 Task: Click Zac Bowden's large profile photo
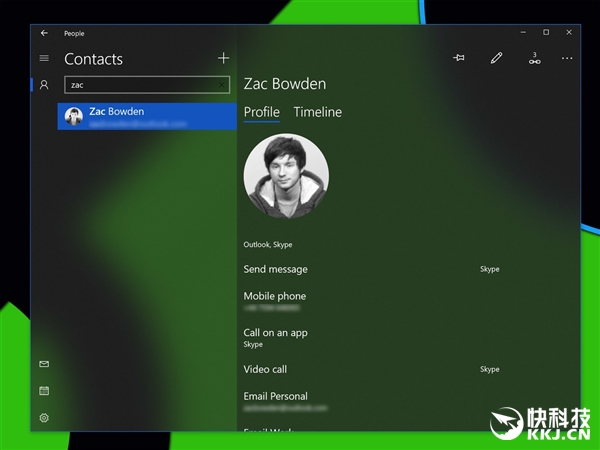(x=286, y=176)
